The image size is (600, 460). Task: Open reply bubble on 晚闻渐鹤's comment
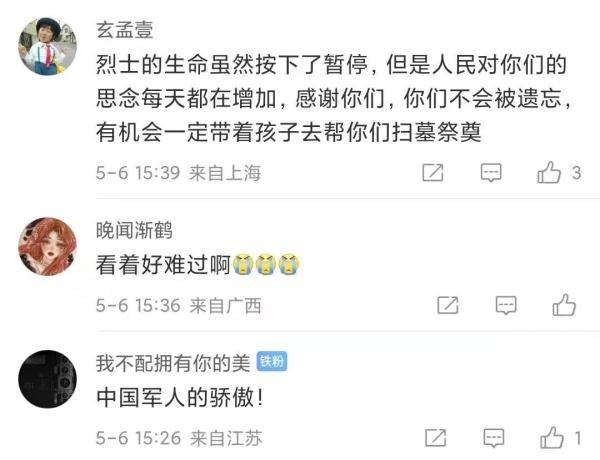506,305
